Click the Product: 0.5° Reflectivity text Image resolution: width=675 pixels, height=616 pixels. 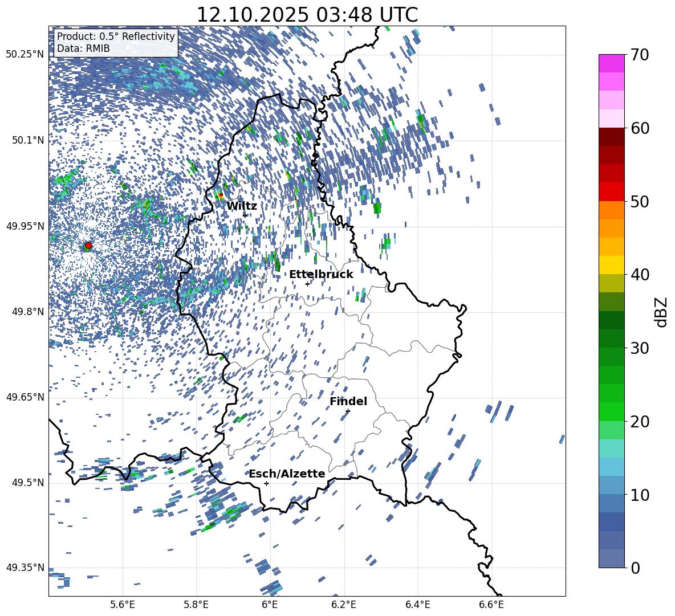(x=116, y=36)
